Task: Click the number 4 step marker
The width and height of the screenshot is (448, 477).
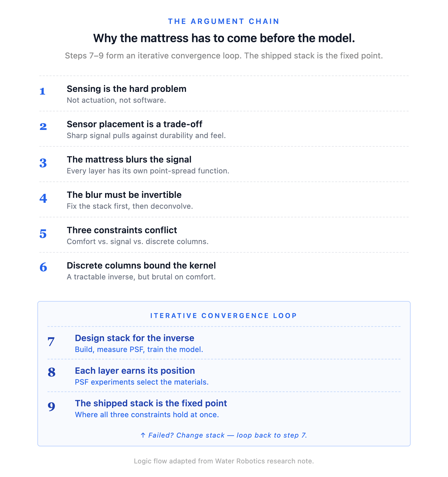Action: pyautogui.click(x=43, y=198)
